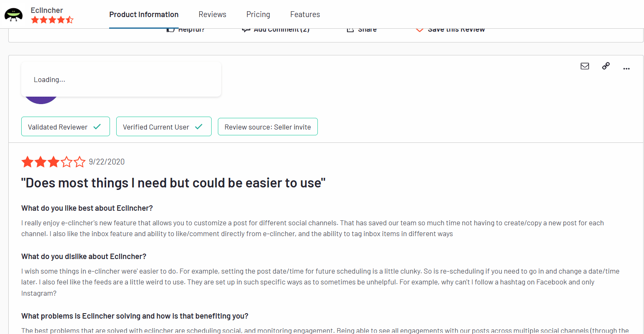Go to the Features tab
The image size is (644, 334).
(x=305, y=15)
